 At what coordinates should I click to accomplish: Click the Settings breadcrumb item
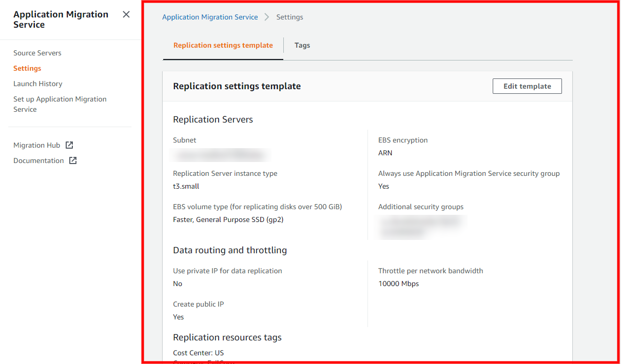tap(290, 17)
